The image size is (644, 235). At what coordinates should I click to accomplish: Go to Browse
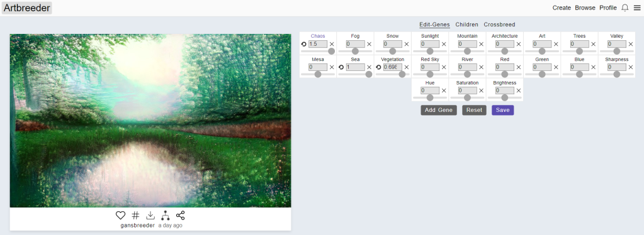(x=585, y=8)
